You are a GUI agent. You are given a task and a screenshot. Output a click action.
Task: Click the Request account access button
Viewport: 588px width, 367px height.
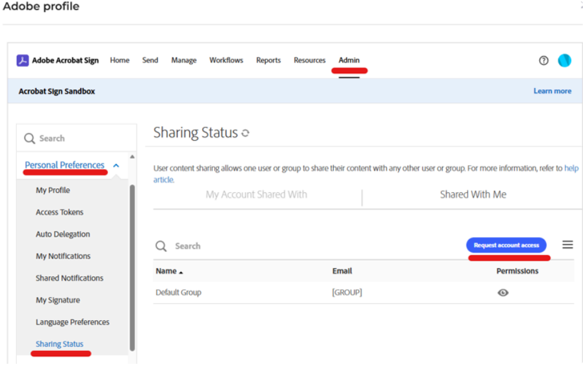pos(506,246)
